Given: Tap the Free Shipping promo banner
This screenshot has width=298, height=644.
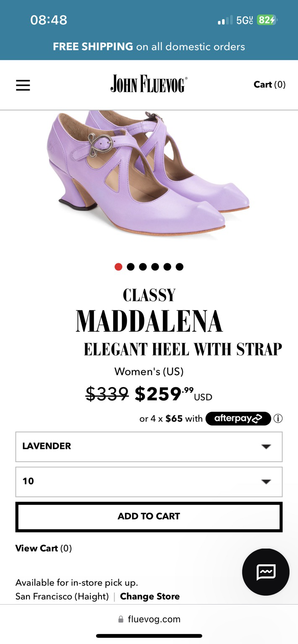Looking at the screenshot, I should 149,47.
